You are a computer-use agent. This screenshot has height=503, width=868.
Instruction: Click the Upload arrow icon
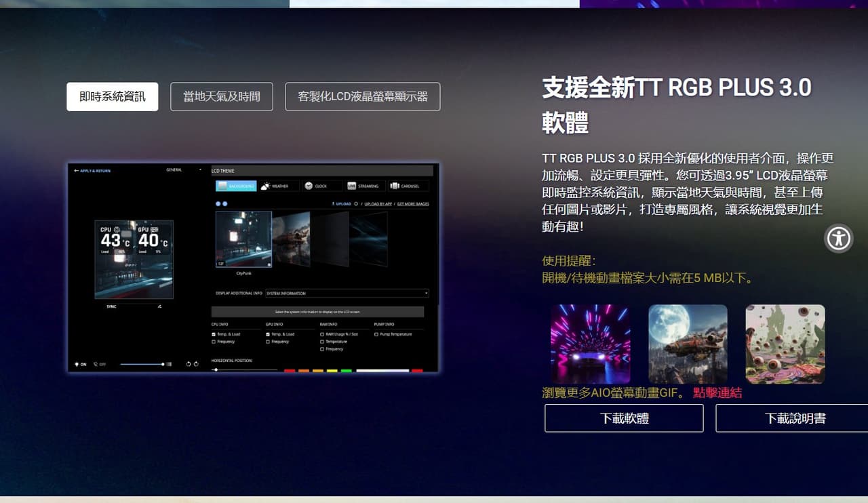pyautogui.click(x=333, y=203)
